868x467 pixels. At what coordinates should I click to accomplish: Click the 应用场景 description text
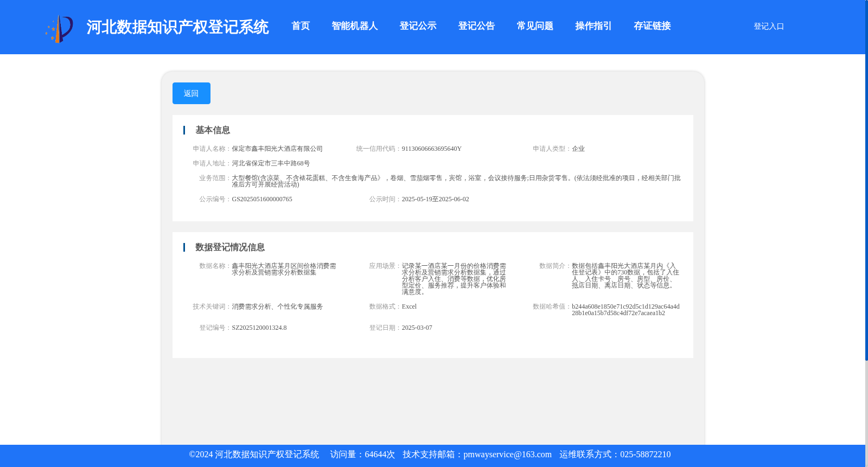(454, 279)
